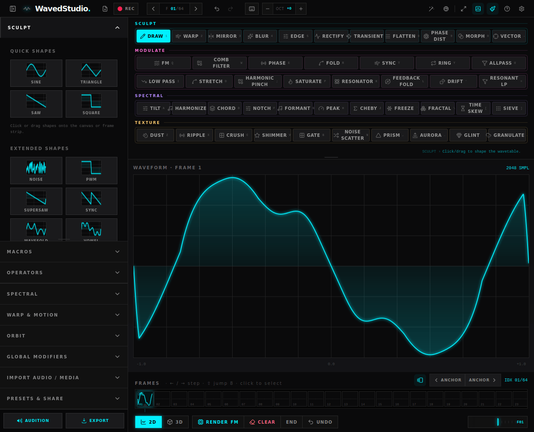
Task: Switch to 3D view mode
Action: [175, 422]
